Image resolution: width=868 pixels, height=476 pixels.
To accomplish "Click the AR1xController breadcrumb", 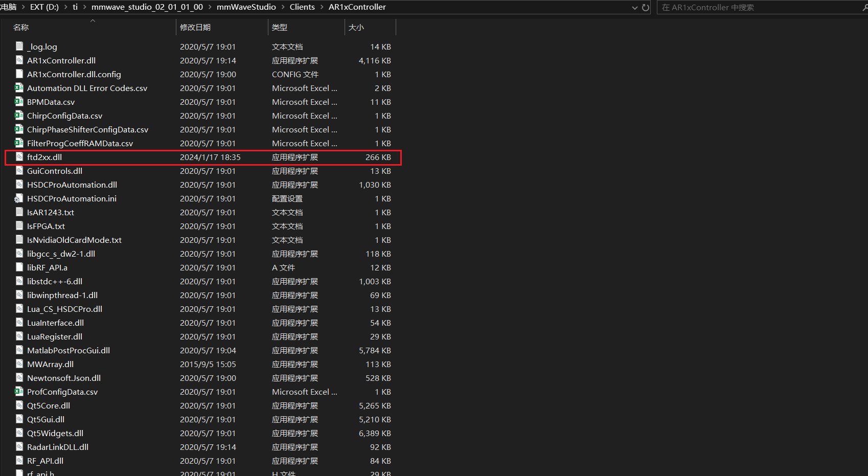I will pos(357,7).
